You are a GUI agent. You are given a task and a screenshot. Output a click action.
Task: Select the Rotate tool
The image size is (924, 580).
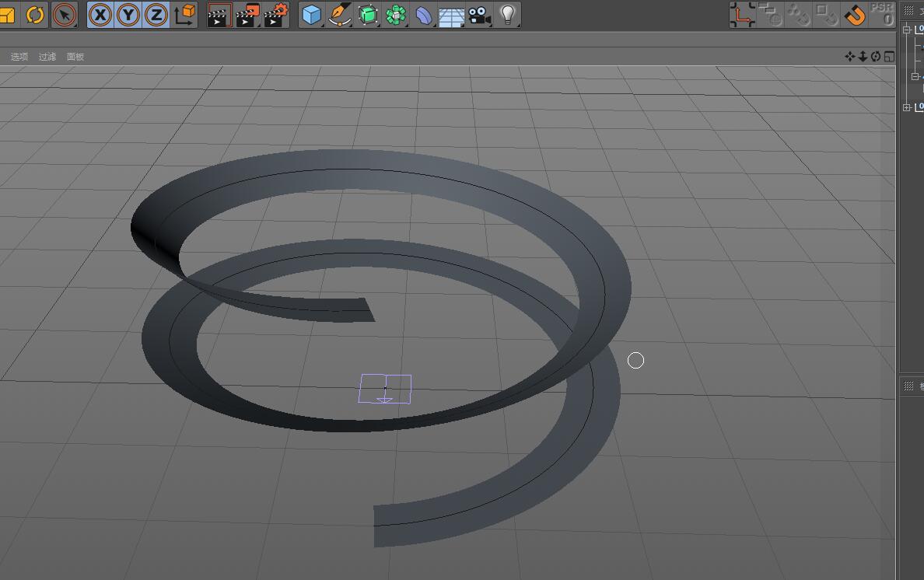(x=36, y=15)
